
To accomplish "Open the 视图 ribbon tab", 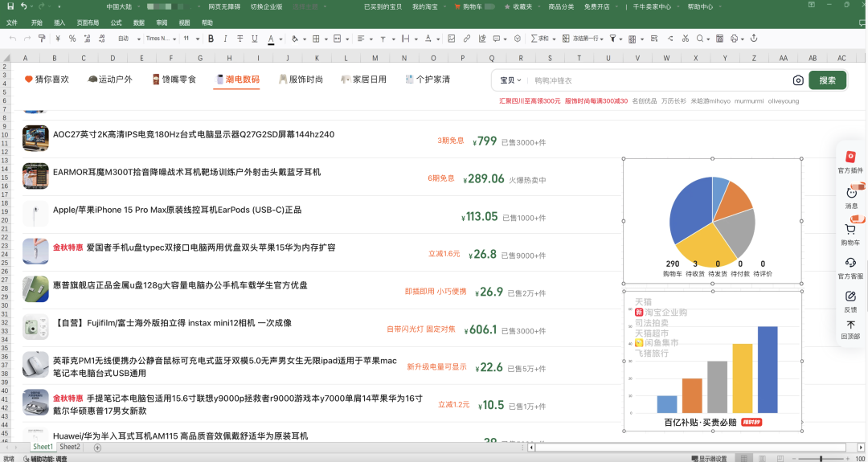I will [184, 23].
